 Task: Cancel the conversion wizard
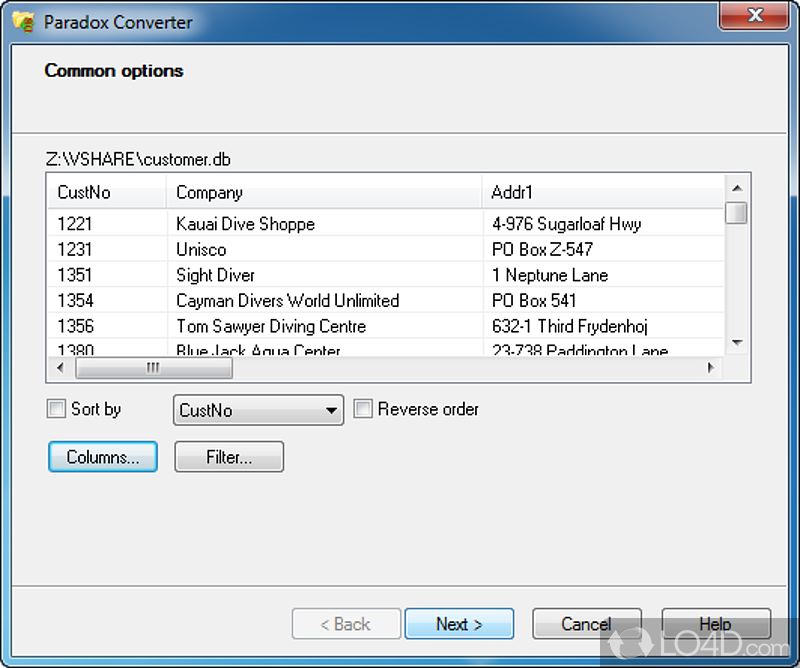(x=586, y=624)
